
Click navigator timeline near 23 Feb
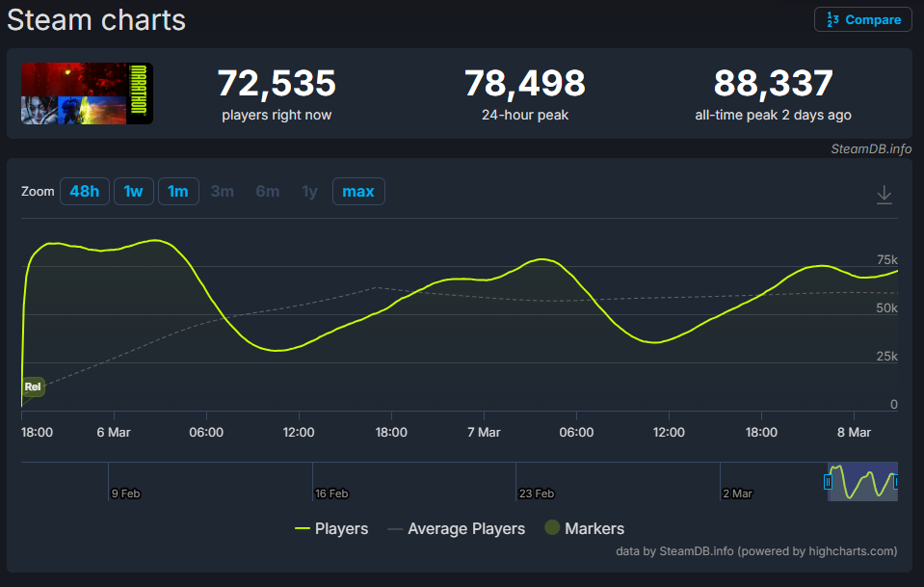537,494
